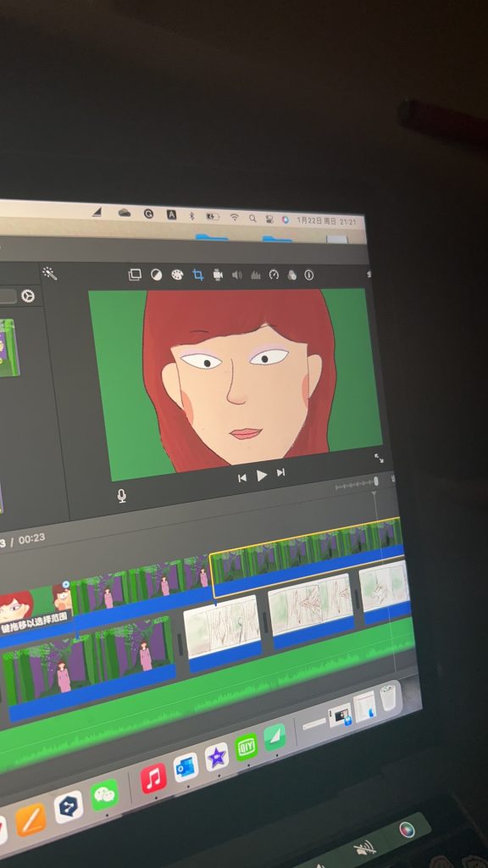Skip to the previous clip

point(242,478)
